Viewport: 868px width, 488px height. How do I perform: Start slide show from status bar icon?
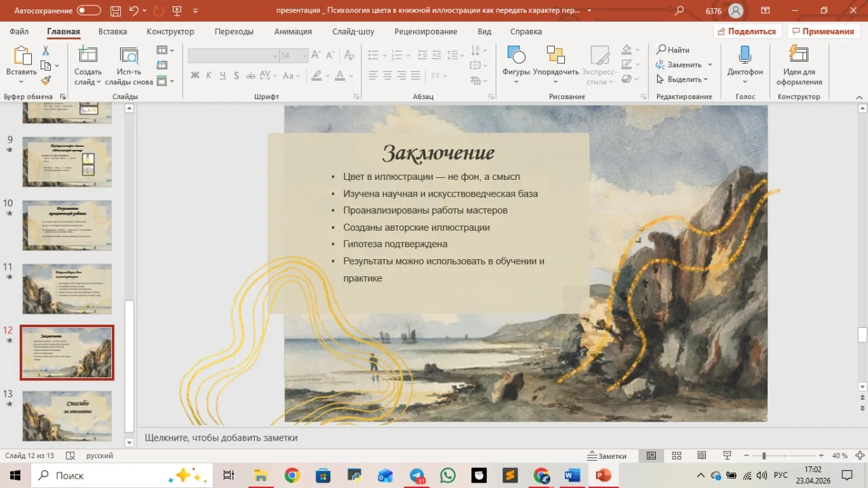[x=726, y=455]
